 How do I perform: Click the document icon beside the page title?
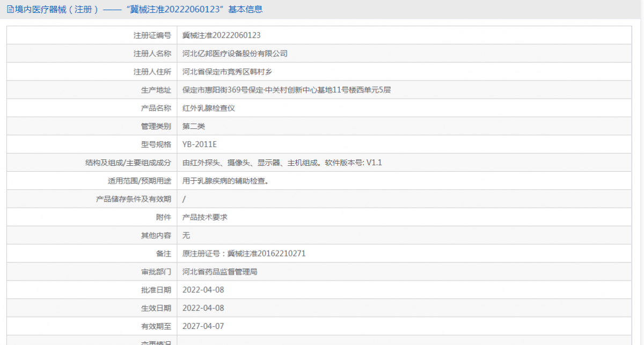(x=10, y=9)
